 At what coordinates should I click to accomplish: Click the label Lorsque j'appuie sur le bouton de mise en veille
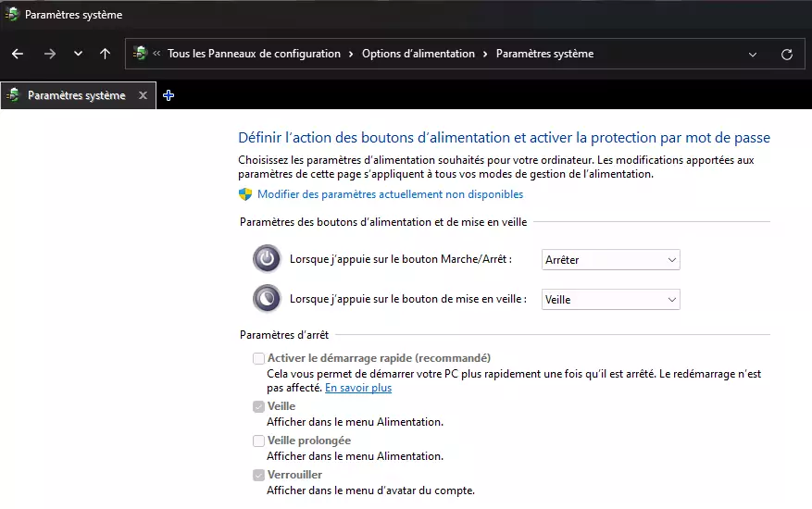click(408, 299)
